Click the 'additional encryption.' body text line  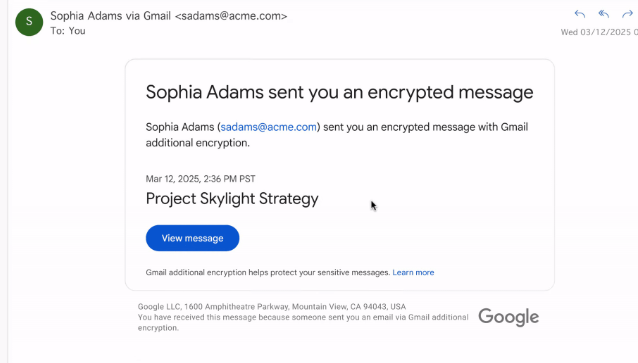[198, 143]
